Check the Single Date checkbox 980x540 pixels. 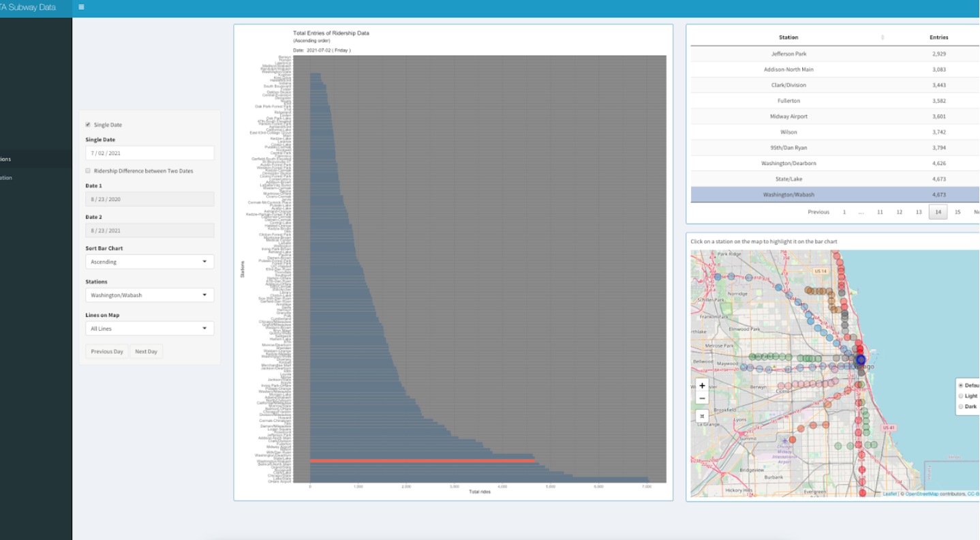tap(88, 125)
